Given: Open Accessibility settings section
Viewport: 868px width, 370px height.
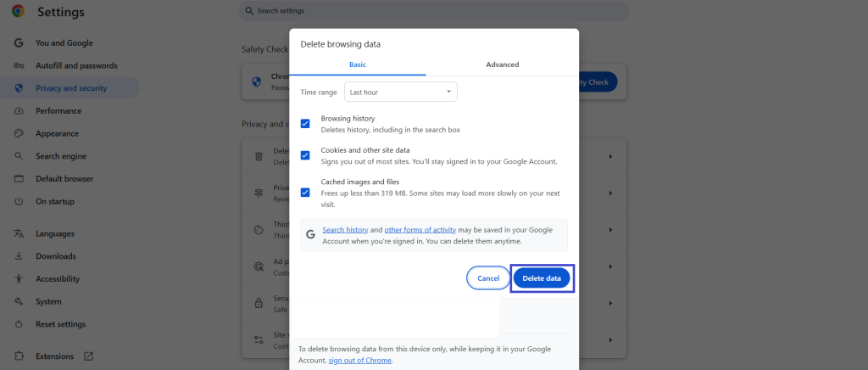Looking at the screenshot, I should click(58, 278).
